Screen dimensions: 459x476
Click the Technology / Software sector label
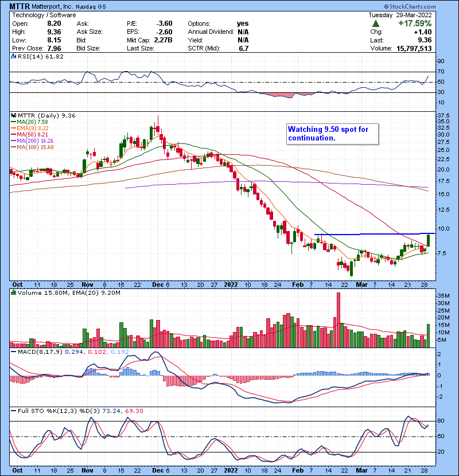pos(44,15)
